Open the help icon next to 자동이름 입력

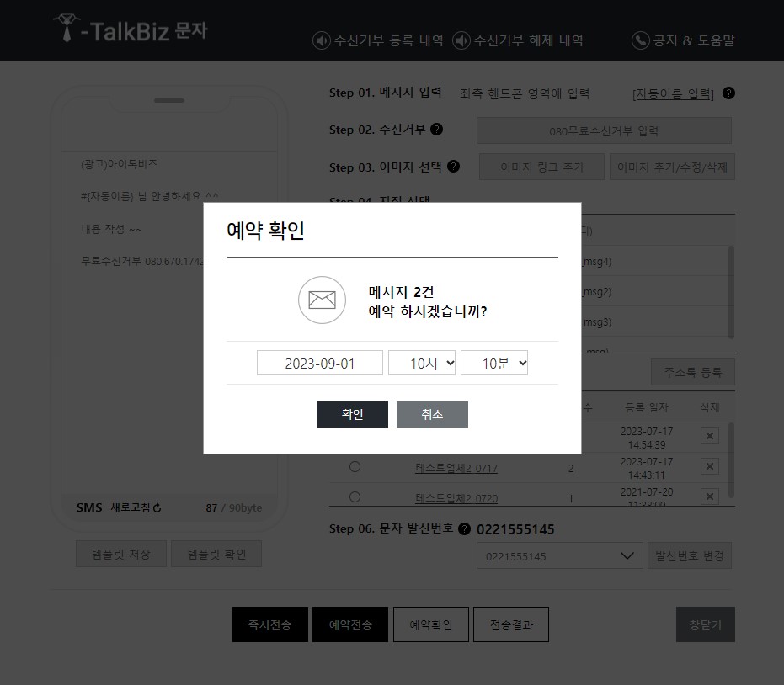tap(728, 93)
